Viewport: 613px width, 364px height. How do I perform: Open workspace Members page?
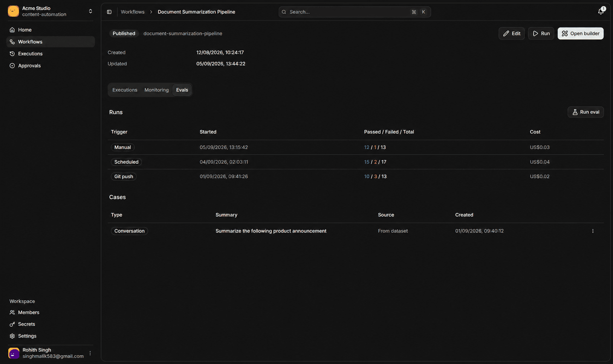pyautogui.click(x=50, y=312)
